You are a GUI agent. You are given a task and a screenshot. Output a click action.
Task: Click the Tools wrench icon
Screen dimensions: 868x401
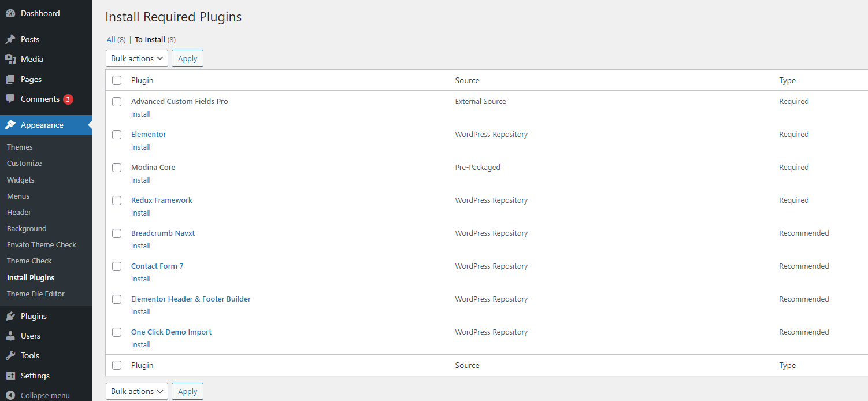click(x=10, y=355)
